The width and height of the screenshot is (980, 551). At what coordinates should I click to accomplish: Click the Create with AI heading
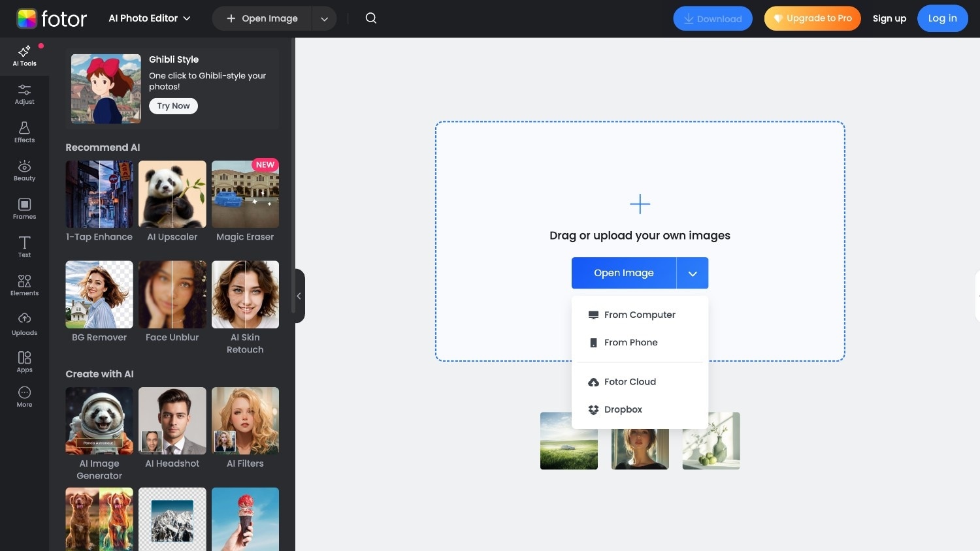click(99, 374)
